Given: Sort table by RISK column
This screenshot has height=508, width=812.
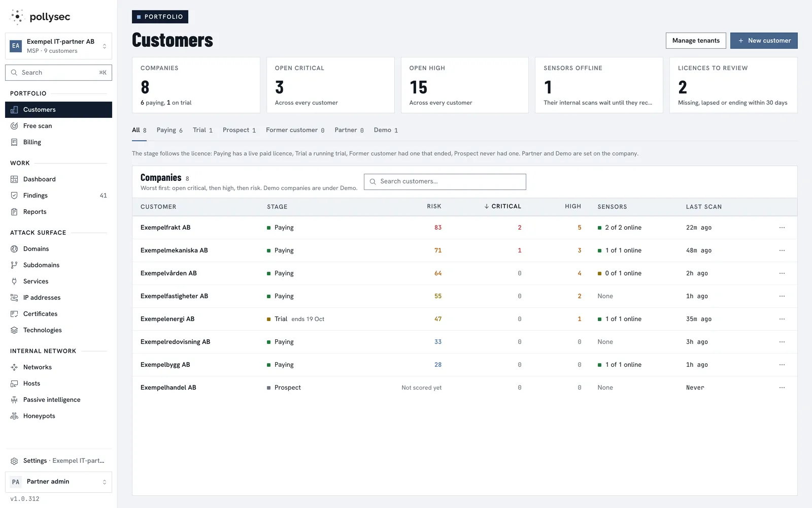Looking at the screenshot, I should click(434, 207).
